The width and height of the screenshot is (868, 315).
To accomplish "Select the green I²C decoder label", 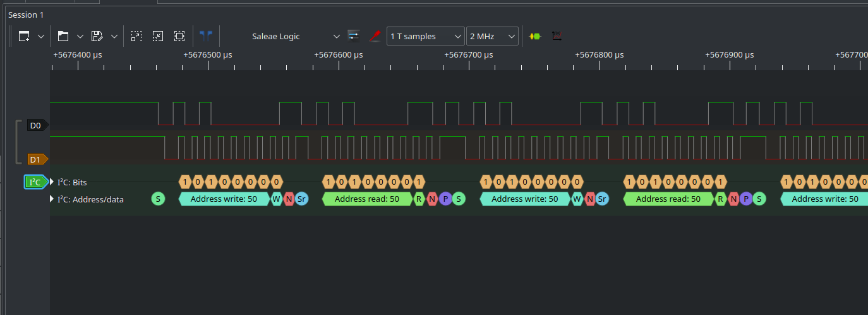I will 35,182.
